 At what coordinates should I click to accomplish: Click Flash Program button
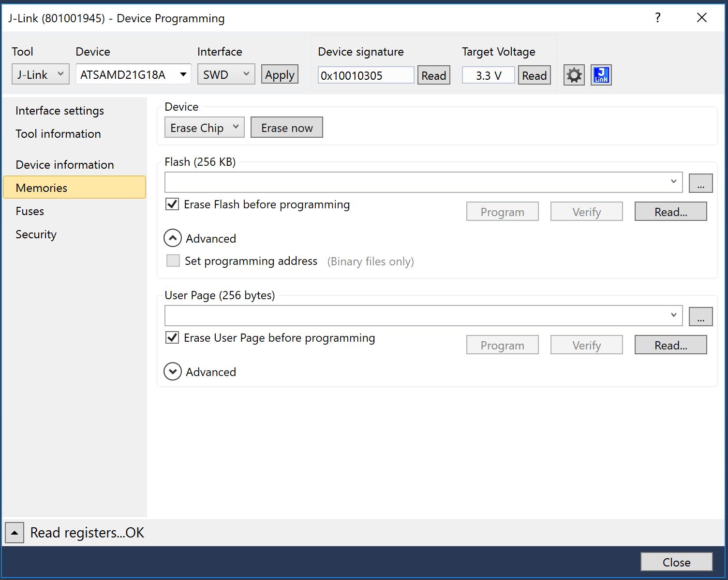click(x=503, y=212)
